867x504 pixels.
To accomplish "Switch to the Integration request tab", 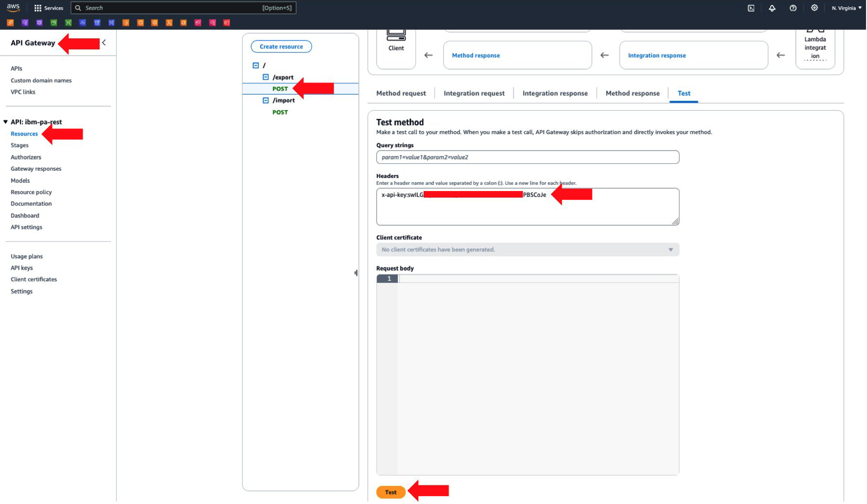I will 475,93.
